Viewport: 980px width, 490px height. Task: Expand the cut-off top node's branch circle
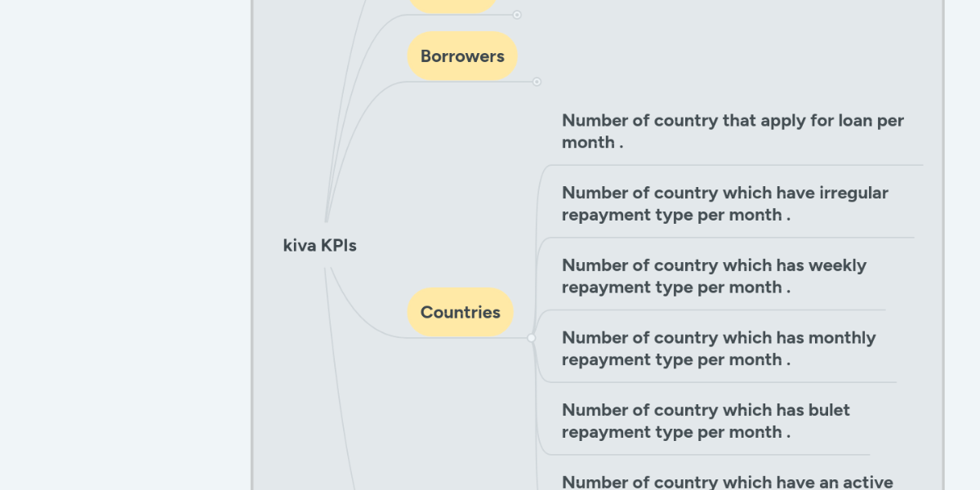pyautogui.click(x=517, y=15)
